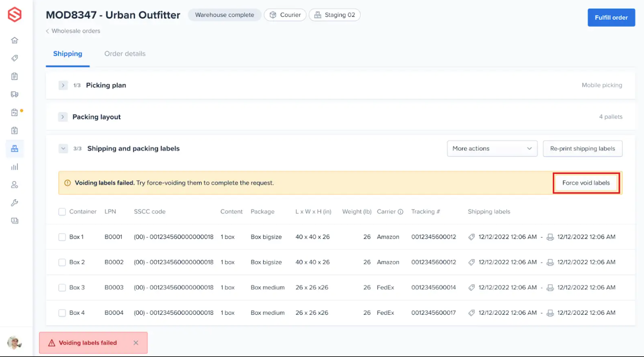Click the Courier chip

coord(285,15)
